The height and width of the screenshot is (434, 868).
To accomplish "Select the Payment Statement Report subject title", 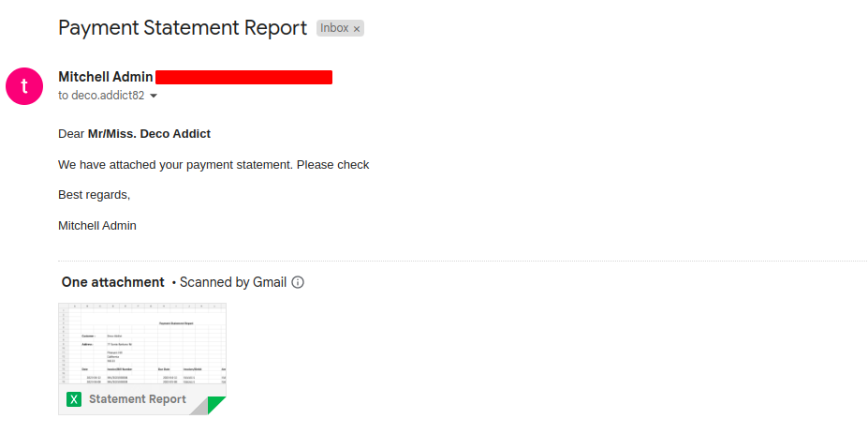I will (x=183, y=28).
